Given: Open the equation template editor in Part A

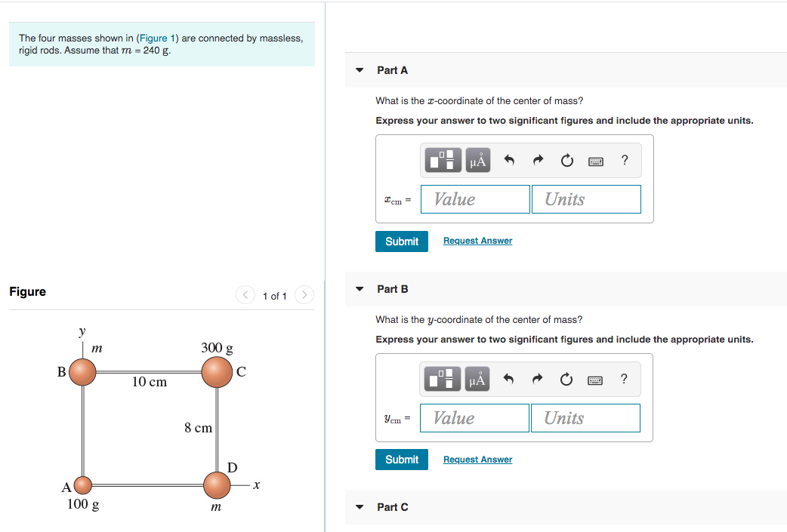Looking at the screenshot, I should (x=443, y=160).
